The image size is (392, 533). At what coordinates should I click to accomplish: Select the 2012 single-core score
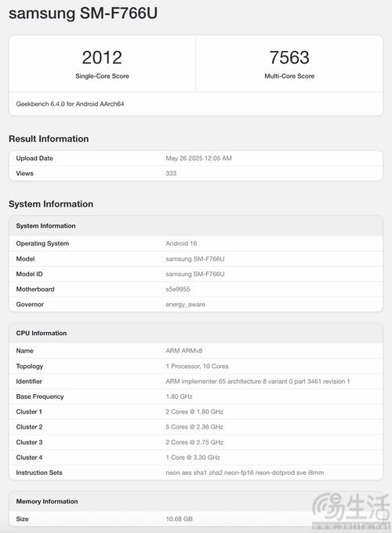(x=102, y=57)
